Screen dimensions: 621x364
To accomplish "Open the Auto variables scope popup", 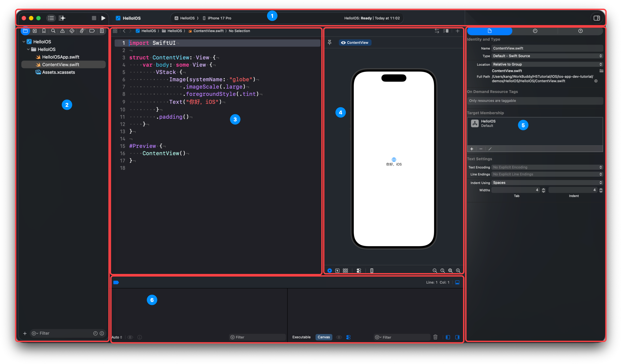I will (x=117, y=337).
